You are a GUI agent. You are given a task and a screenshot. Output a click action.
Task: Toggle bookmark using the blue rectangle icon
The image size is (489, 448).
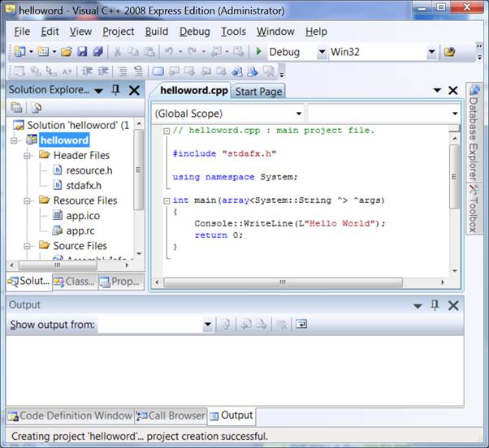[x=158, y=71]
